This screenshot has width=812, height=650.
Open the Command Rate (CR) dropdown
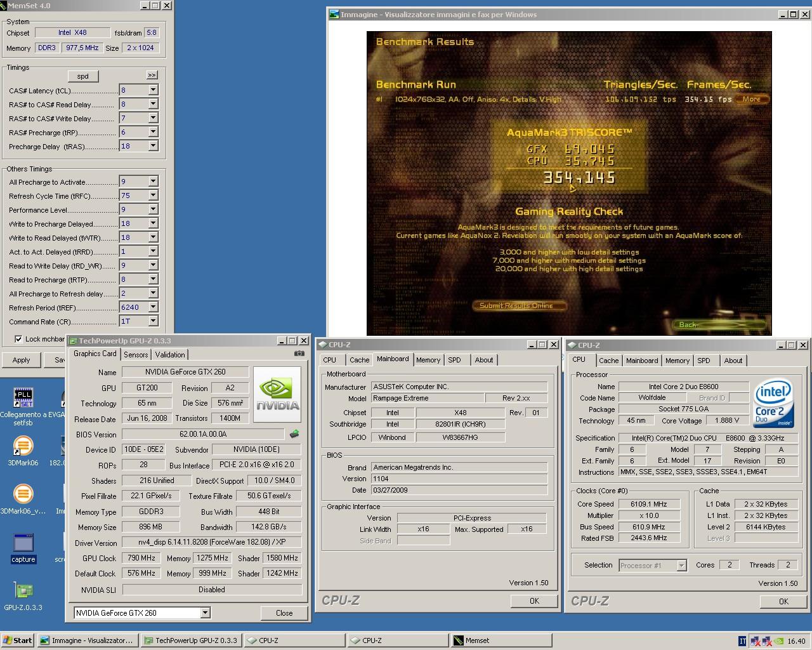pos(153,321)
